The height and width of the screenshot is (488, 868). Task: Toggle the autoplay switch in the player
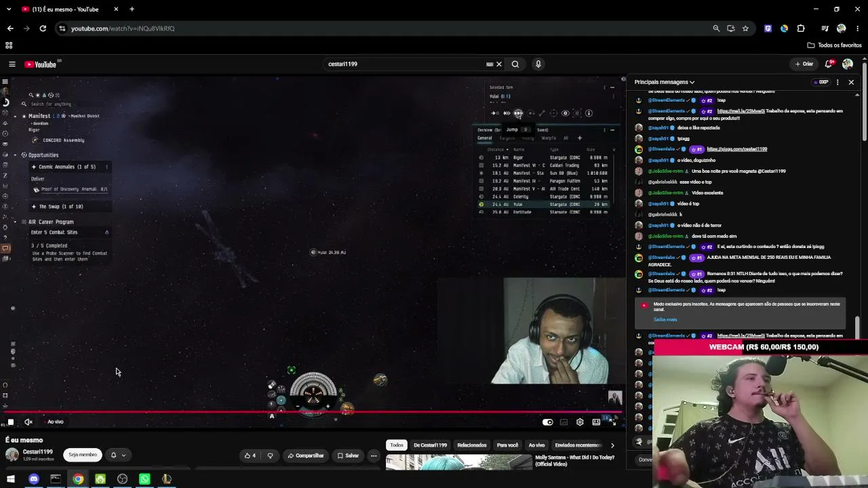pos(548,422)
